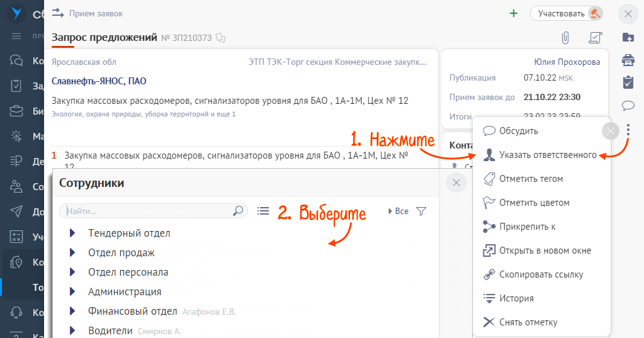Image resolution: width=644 pixels, height=338 pixels.
Task: Click the document list icon in left sidebar
Action: pyautogui.click(x=16, y=161)
